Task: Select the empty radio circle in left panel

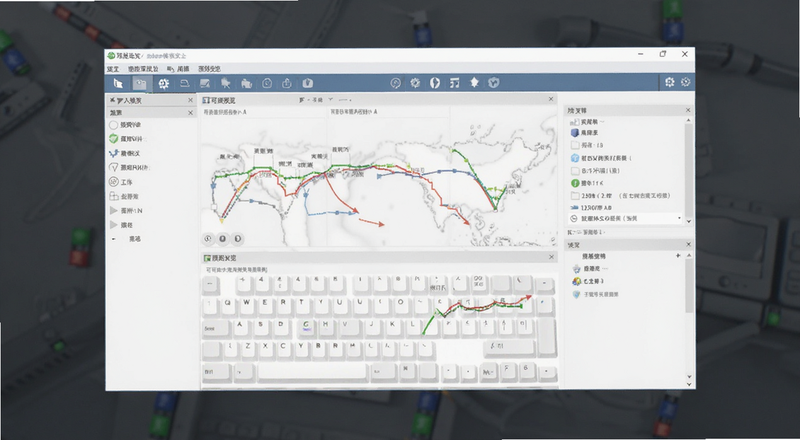Action: 113,125
